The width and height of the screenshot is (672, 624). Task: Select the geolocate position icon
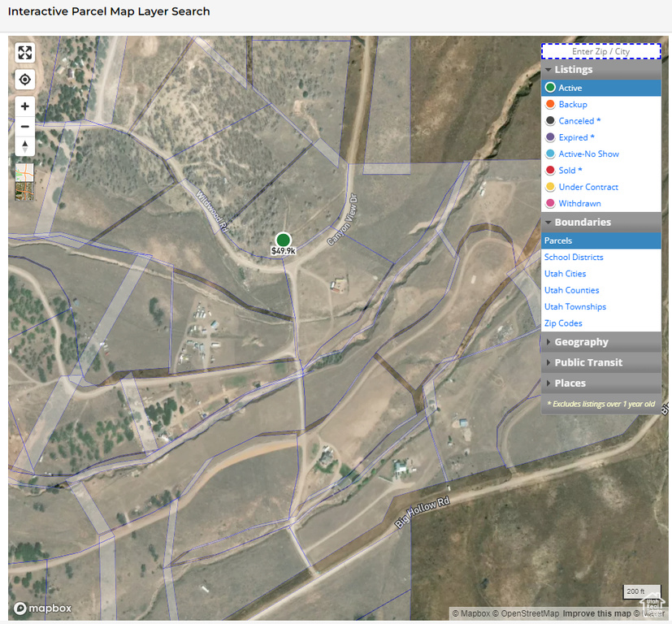[24, 79]
